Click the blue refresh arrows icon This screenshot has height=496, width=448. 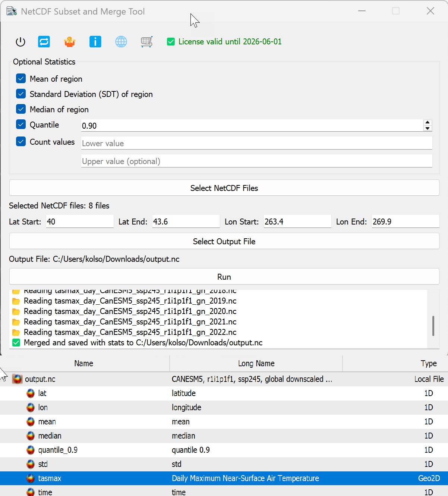44,42
